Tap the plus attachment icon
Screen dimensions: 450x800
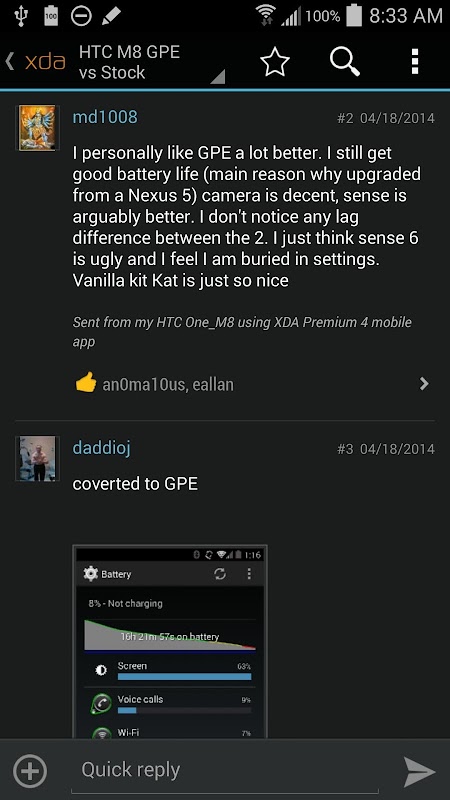coord(30,771)
